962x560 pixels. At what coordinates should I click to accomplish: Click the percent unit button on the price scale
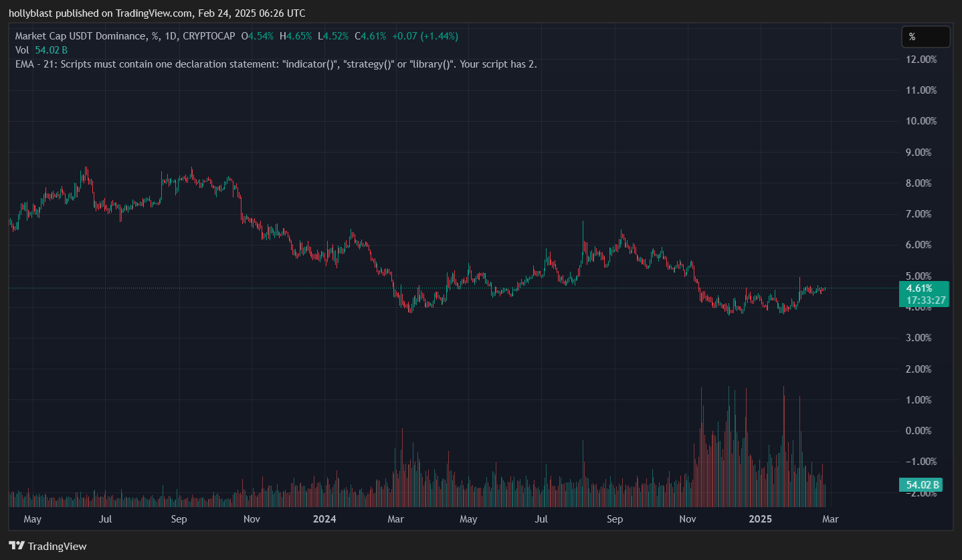(926, 37)
